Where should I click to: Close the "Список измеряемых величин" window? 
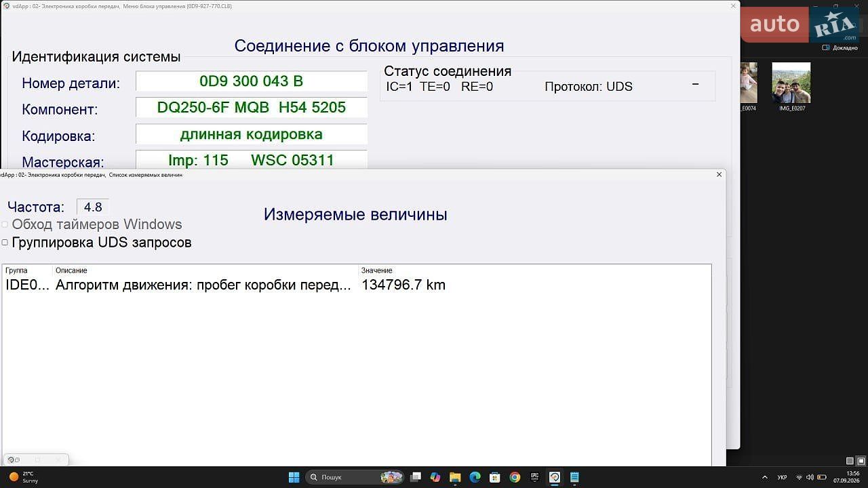click(719, 174)
